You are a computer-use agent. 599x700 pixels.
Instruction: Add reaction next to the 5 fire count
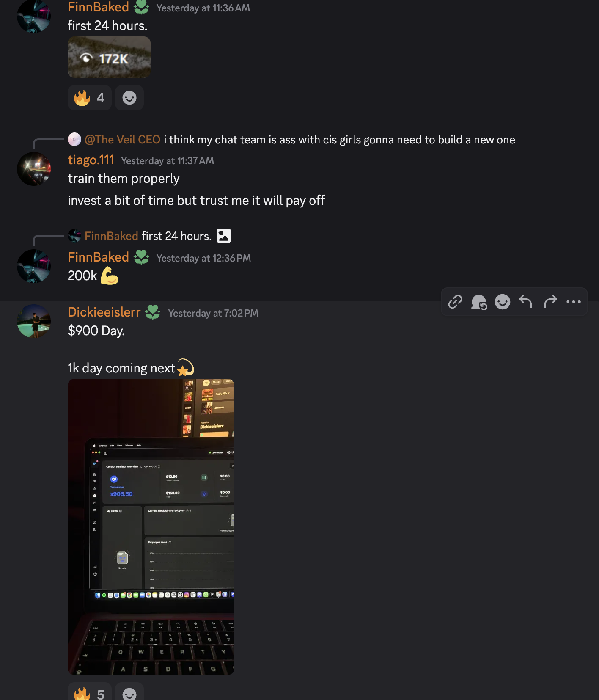tap(129, 692)
